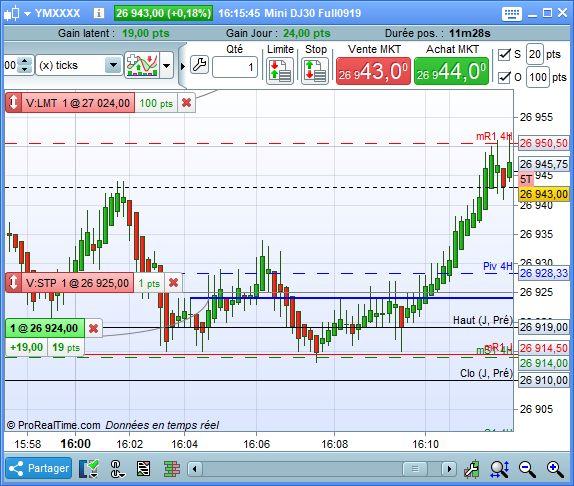Select the 1 @ 26 924,00 position label
This screenshot has height=486, width=574.
point(45,328)
